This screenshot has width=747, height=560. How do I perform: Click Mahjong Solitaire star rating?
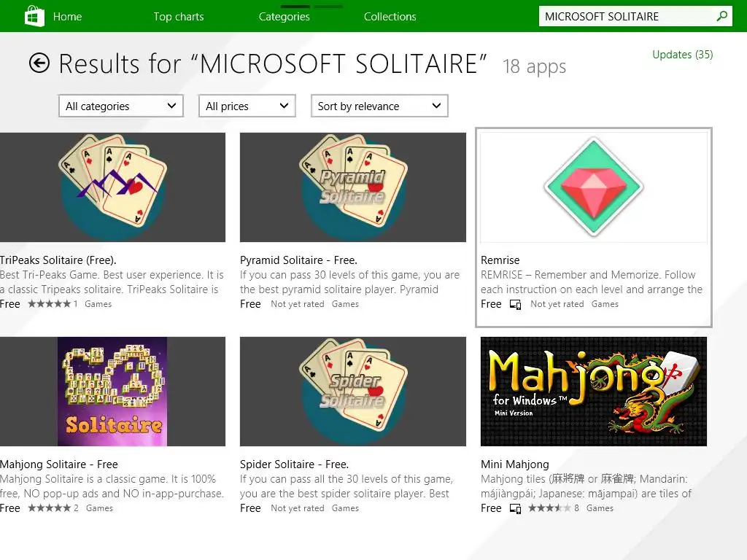49,508
